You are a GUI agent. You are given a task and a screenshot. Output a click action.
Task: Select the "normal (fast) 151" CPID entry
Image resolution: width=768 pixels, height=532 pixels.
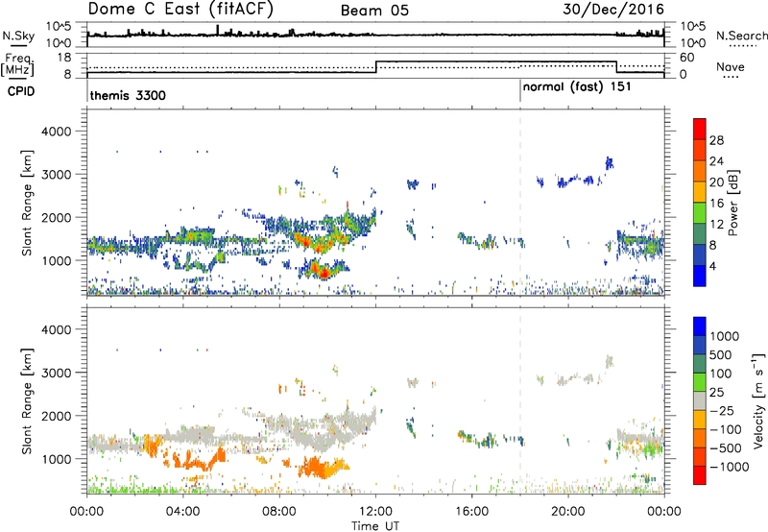pos(577,87)
